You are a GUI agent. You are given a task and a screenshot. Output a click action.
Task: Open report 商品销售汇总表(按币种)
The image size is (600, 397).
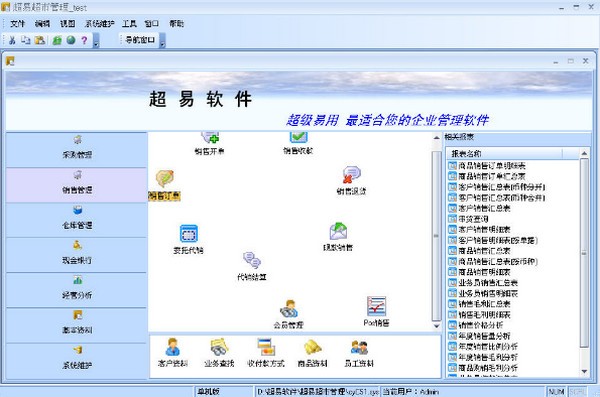point(498,261)
